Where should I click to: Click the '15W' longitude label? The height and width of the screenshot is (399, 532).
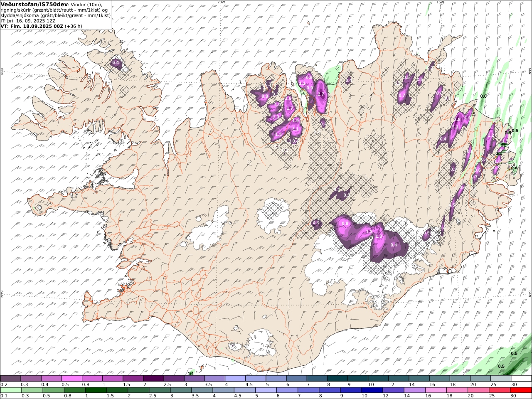440,2
